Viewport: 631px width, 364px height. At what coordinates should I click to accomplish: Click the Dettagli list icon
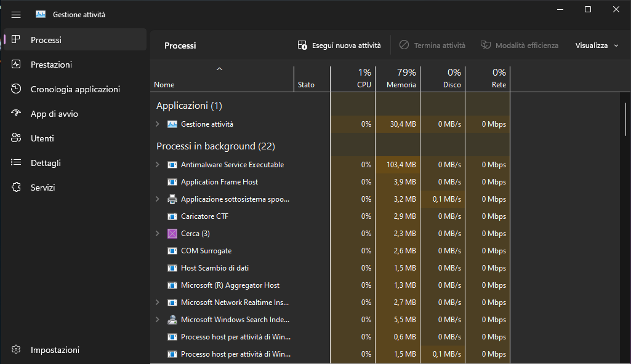(16, 162)
